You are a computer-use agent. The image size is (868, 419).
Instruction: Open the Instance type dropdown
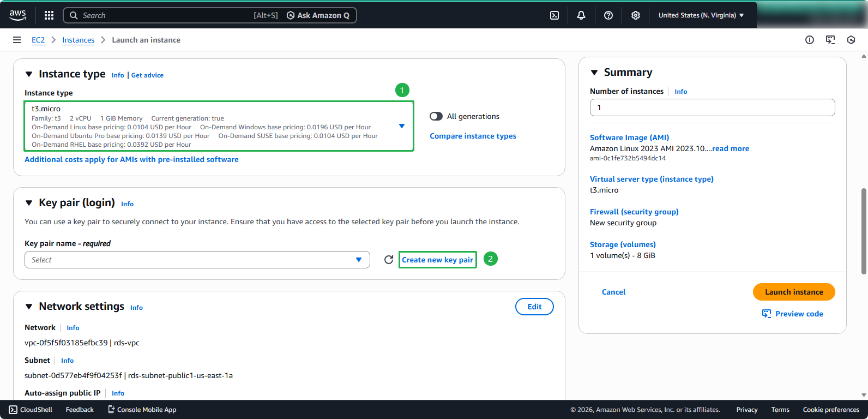[219, 126]
